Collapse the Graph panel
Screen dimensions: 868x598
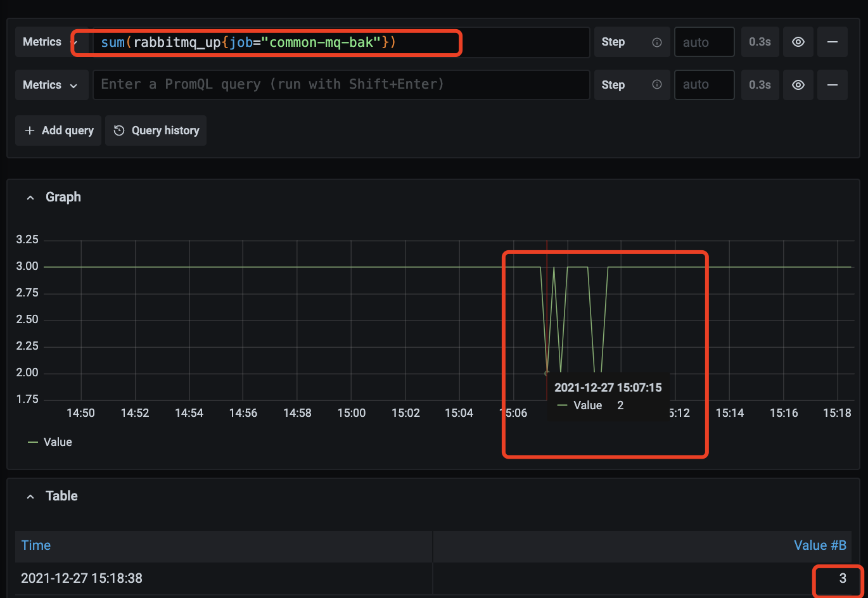pos(30,198)
